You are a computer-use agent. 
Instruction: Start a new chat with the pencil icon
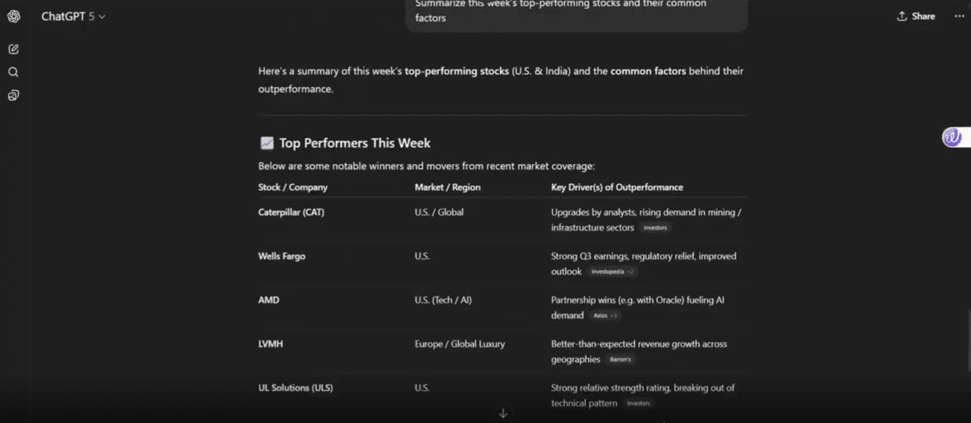click(13, 49)
